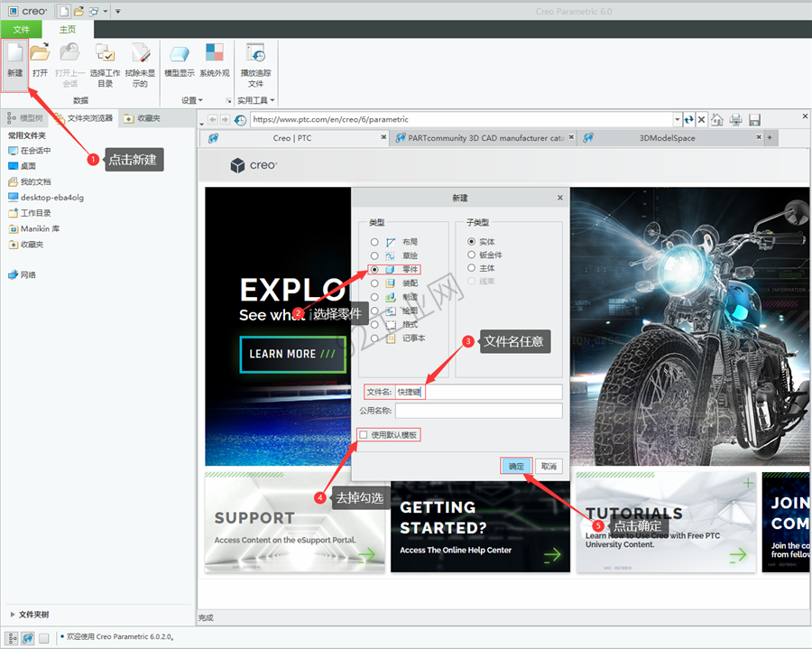Image resolution: width=812 pixels, height=649 pixels.
Task: Stop loading the browser page
Action: (701, 120)
